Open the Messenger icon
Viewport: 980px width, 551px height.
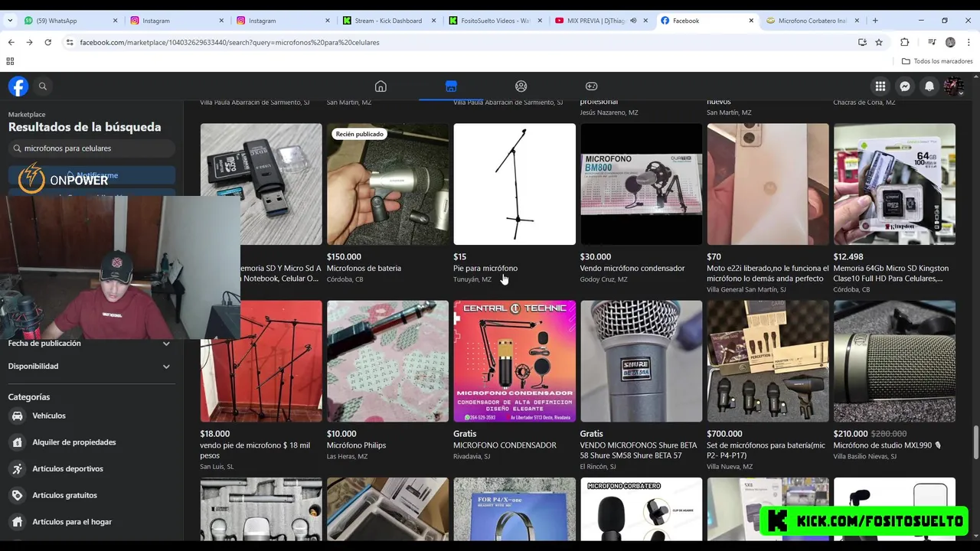pyautogui.click(x=905, y=86)
